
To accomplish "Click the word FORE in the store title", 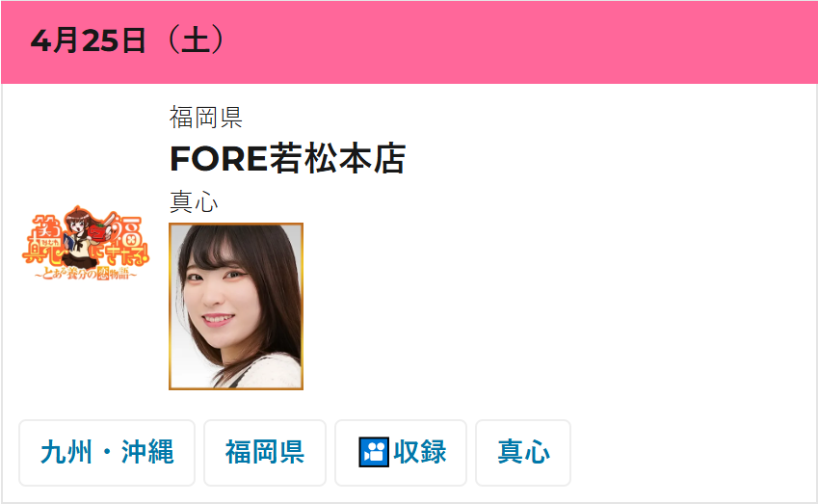I will [219, 159].
